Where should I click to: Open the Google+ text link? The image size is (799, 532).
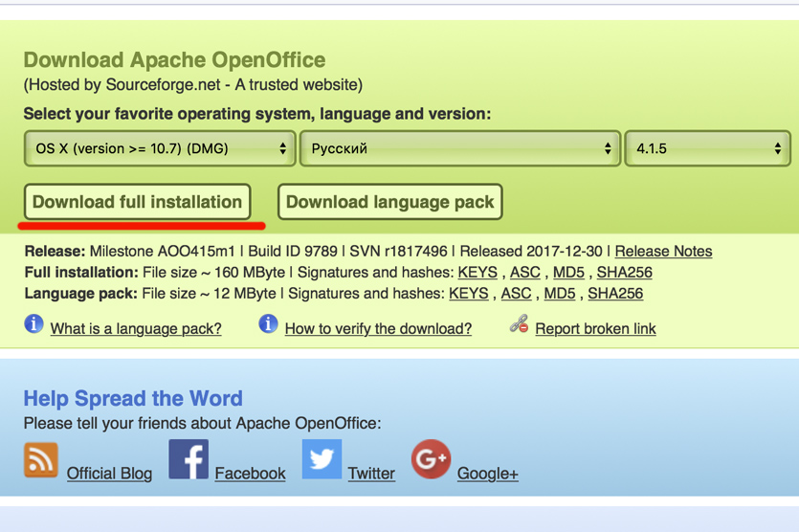point(488,474)
